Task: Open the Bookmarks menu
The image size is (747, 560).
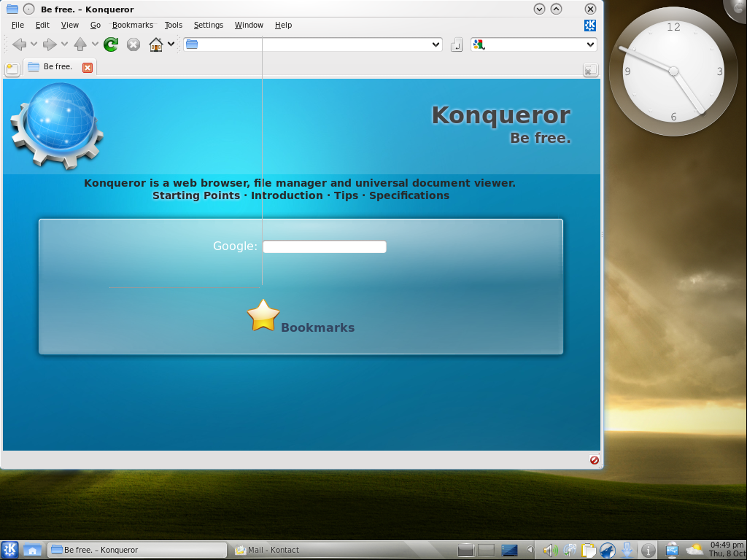Action: (x=133, y=25)
